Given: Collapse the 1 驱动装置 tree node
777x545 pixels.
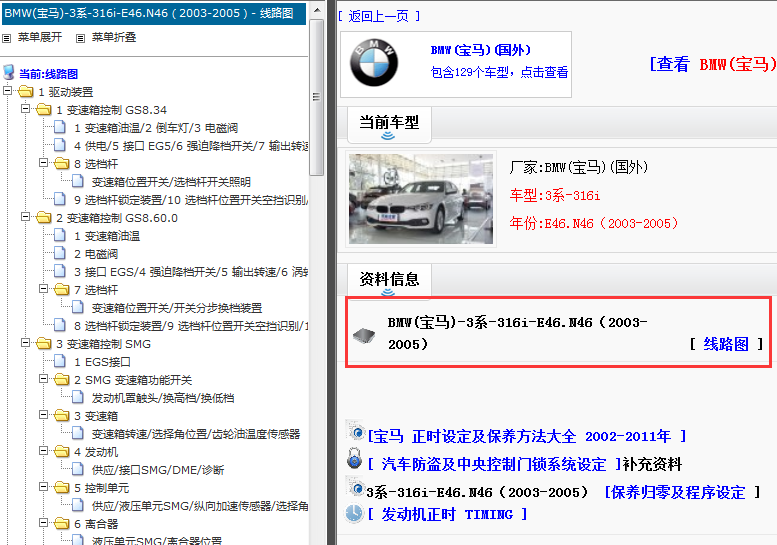Looking at the screenshot, I should [7, 91].
